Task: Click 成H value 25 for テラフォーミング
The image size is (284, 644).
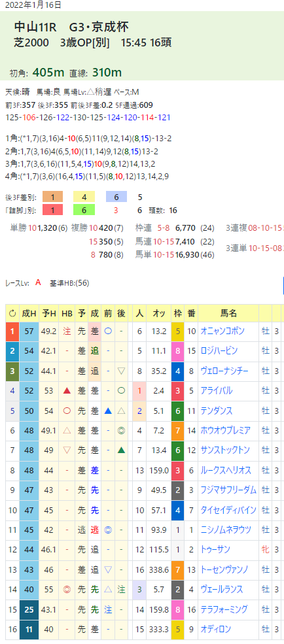Action: (x=29, y=609)
